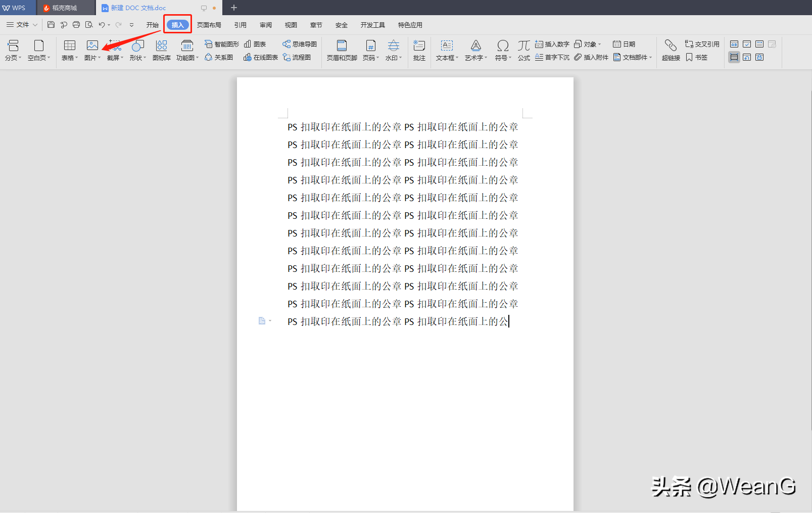
Task: Click the 艺术字 word art icon
Action: pyautogui.click(x=476, y=46)
